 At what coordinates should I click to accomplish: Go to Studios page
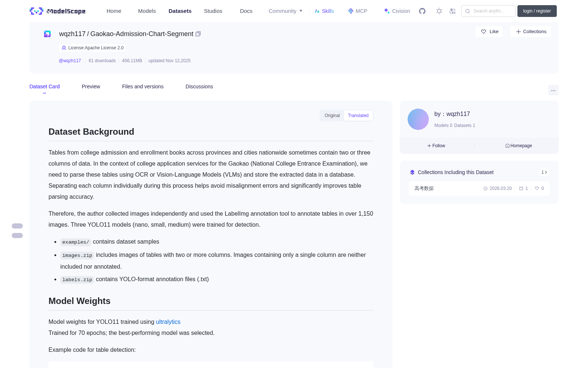213,11
